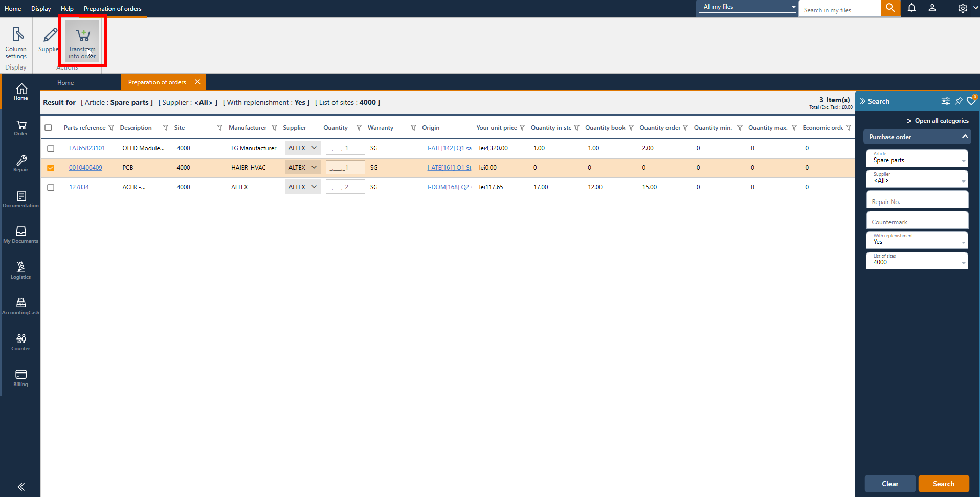Filter the Quantity column

coord(359,128)
